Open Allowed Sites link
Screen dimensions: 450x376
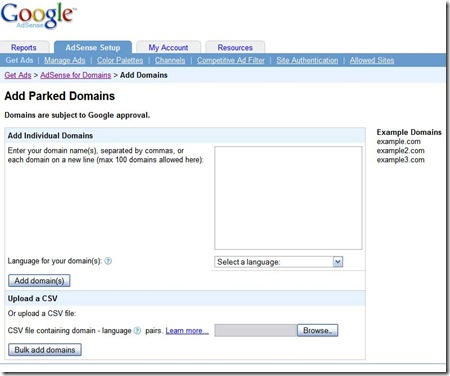tap(372, 60)
